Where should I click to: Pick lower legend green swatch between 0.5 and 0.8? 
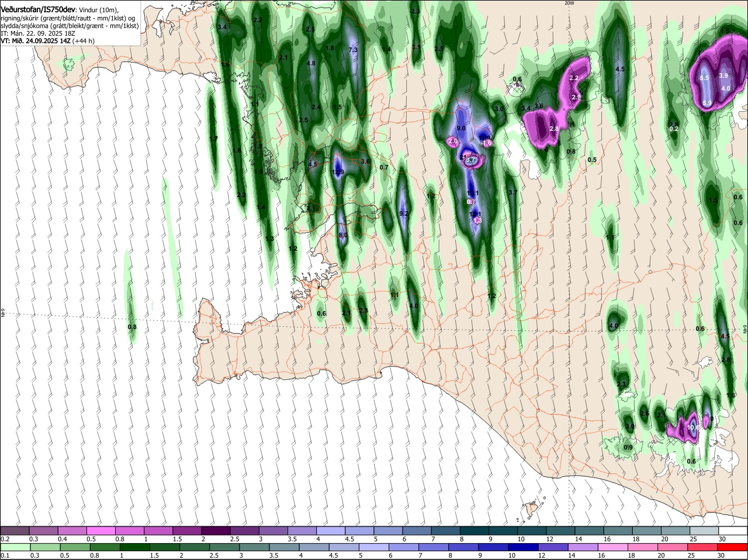tap(75, 547)
